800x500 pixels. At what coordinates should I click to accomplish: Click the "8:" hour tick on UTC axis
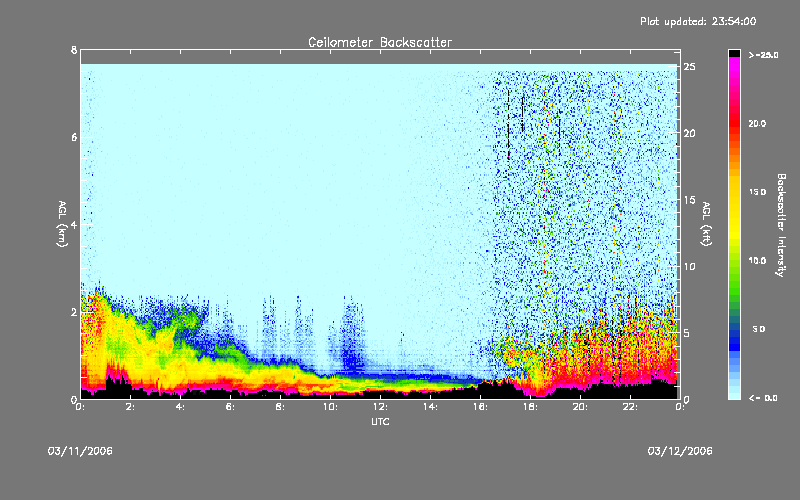[x=281, y=407]
